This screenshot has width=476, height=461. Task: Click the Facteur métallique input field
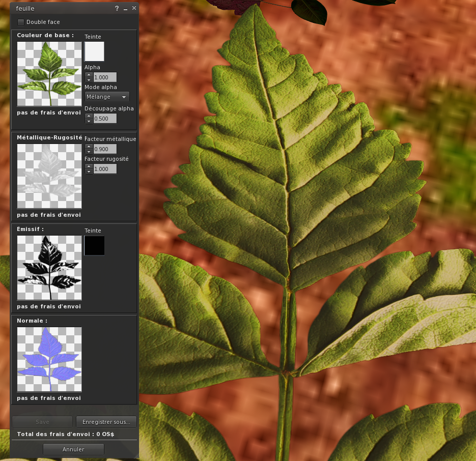pos(105,149)
